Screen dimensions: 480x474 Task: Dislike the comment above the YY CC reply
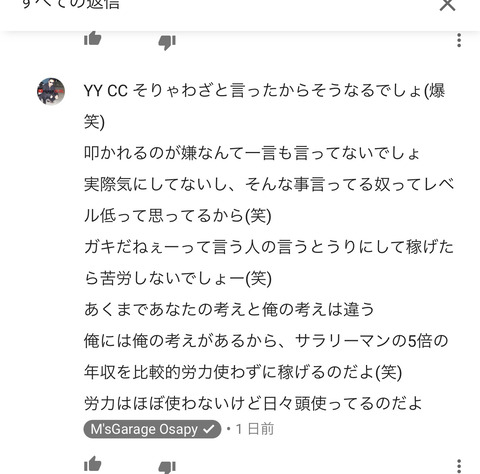[167, 42]
